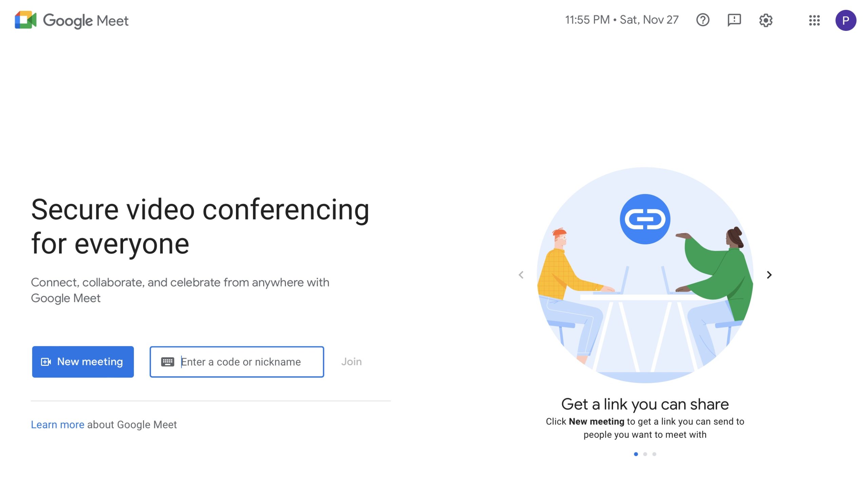Click the share link icon in illustration

(x=645, y=219)
